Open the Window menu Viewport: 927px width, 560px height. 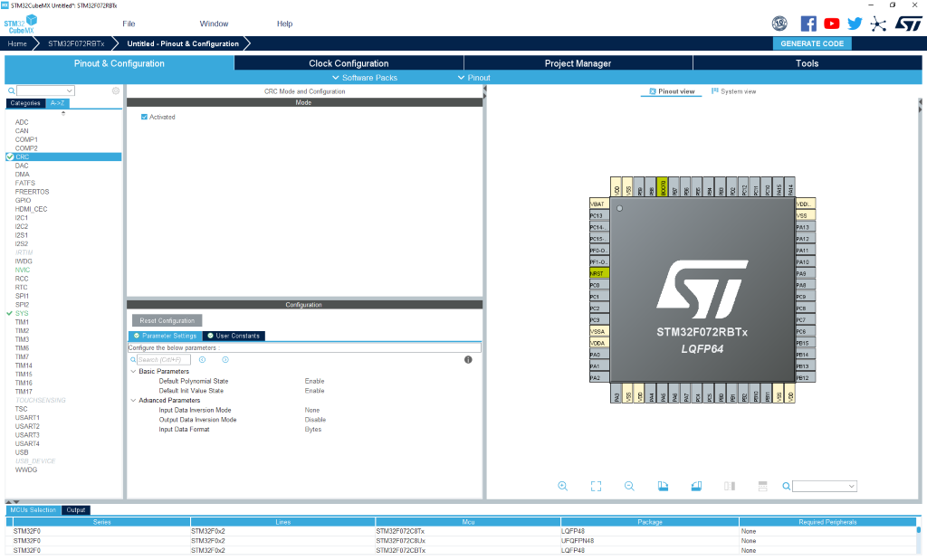214,24
